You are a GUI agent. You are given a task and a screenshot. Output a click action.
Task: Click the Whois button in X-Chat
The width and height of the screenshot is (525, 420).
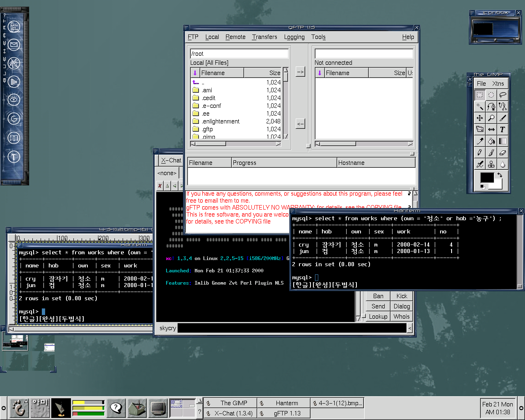click(x=402, y=317)
